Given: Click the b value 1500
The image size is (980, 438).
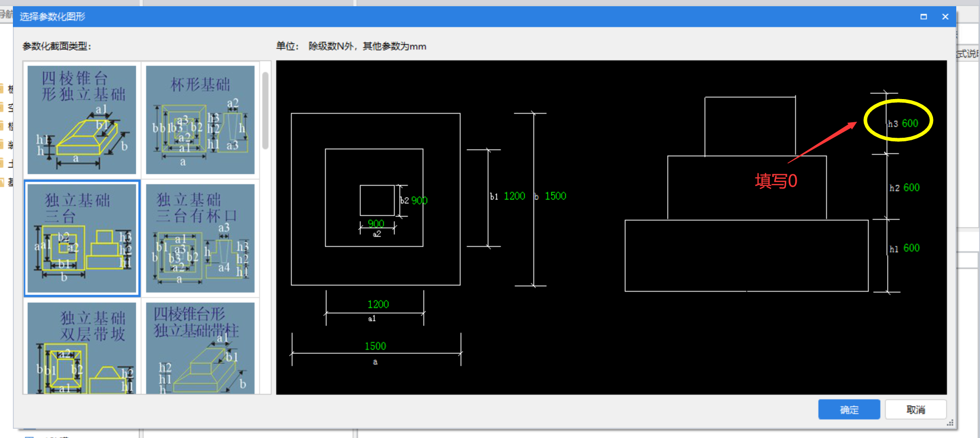Looking at the screenshot, I should point(556,196).
